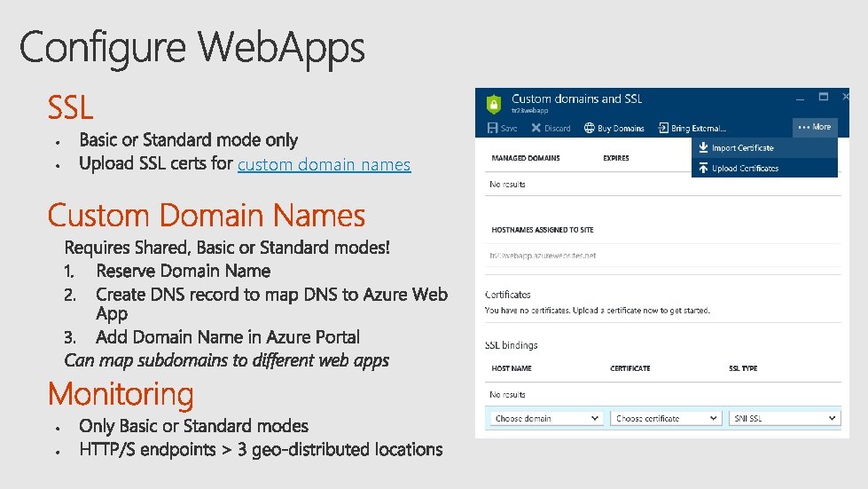Minimize the Custom domains and SSL blade
Viewport: 868px width, 489px height.
tap(800, 98)
